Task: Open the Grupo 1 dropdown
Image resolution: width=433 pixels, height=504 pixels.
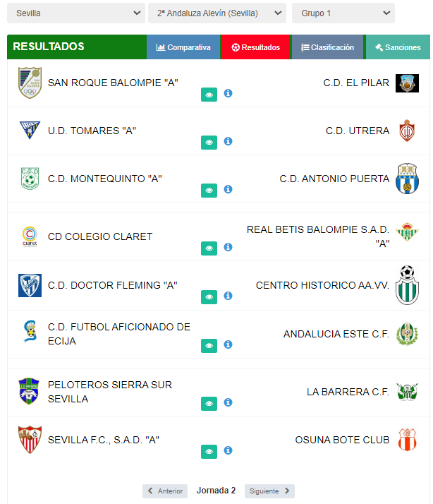Action: pos(343,13)
